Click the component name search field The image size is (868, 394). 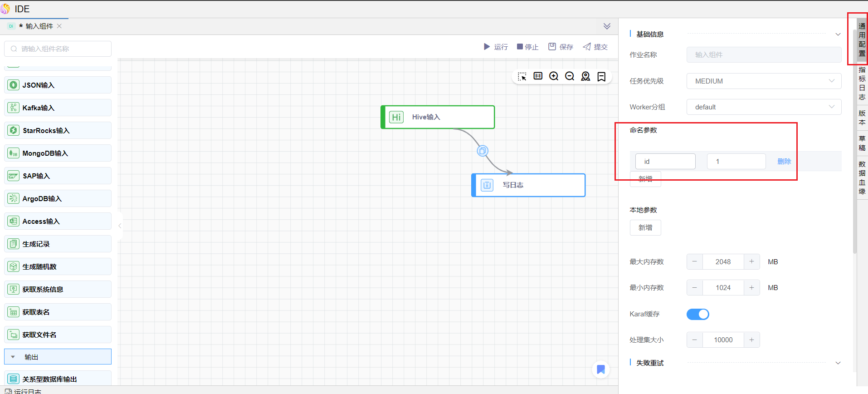click(x=58, y=49)
